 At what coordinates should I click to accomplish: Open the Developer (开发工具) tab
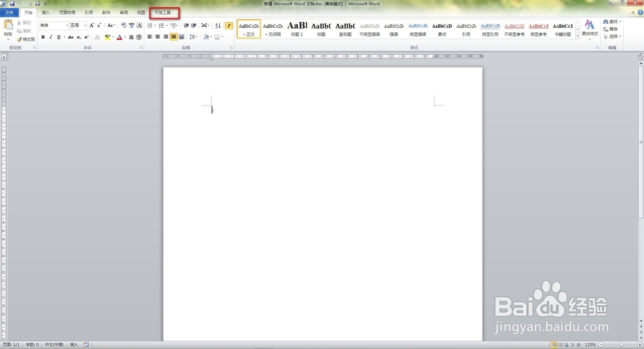(163, 13)
